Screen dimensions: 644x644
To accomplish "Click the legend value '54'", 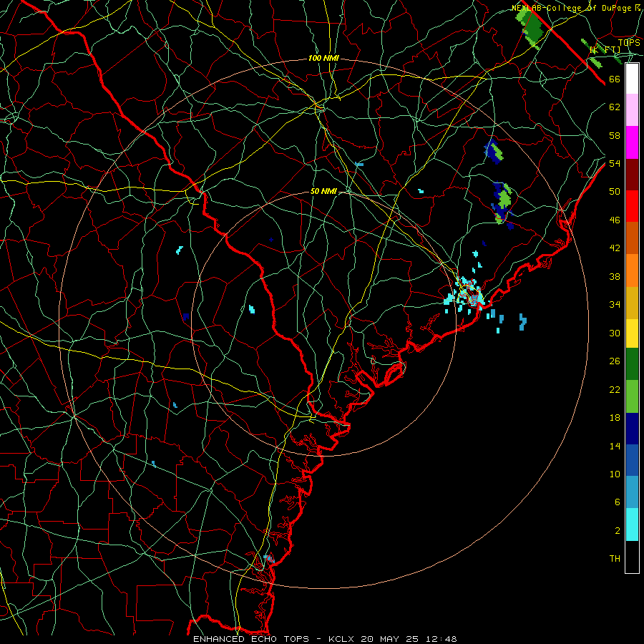I will coord(615,163).
